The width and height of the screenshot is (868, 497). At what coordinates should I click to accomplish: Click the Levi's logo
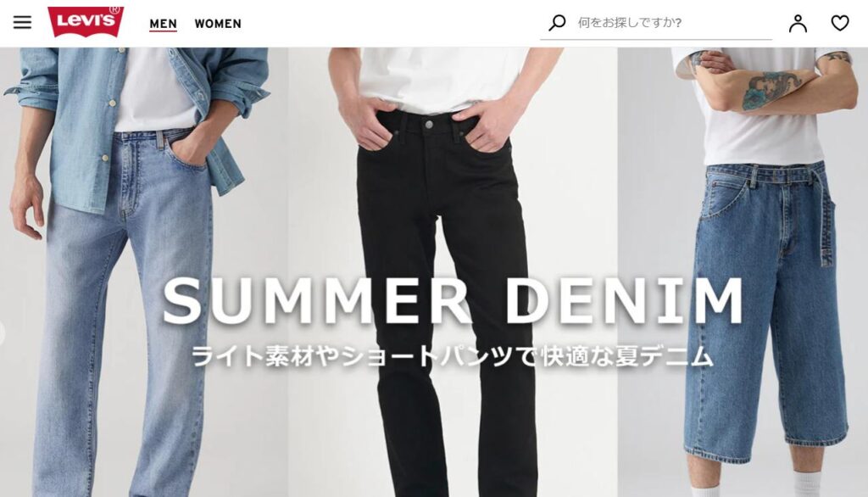tap(86, 22)
